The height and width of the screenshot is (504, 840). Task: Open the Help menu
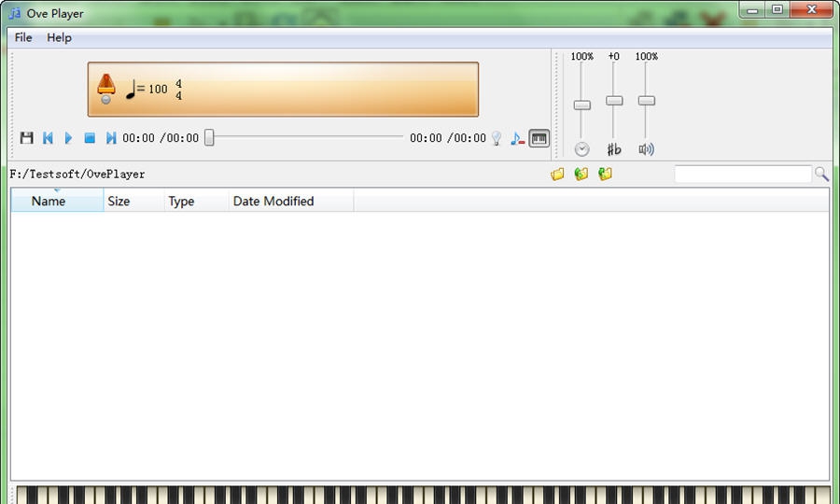pyautogui.click(x=59, y=37)
